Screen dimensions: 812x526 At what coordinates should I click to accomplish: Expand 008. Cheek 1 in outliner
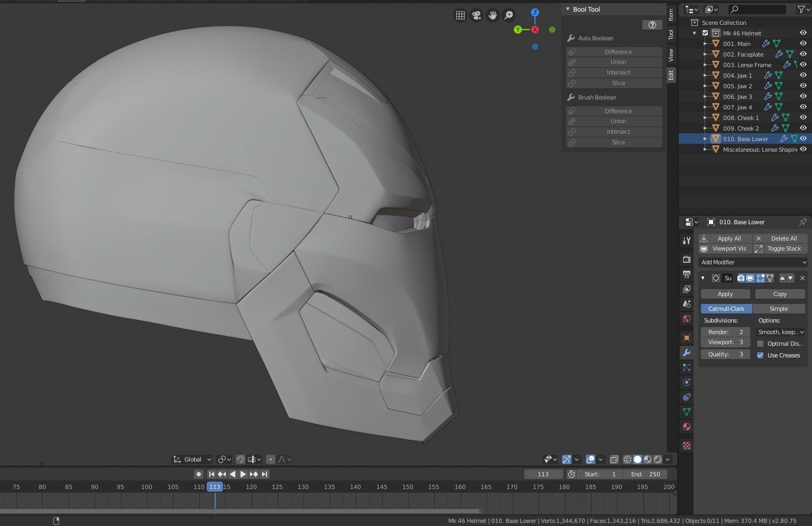click(x=705, y=118)
